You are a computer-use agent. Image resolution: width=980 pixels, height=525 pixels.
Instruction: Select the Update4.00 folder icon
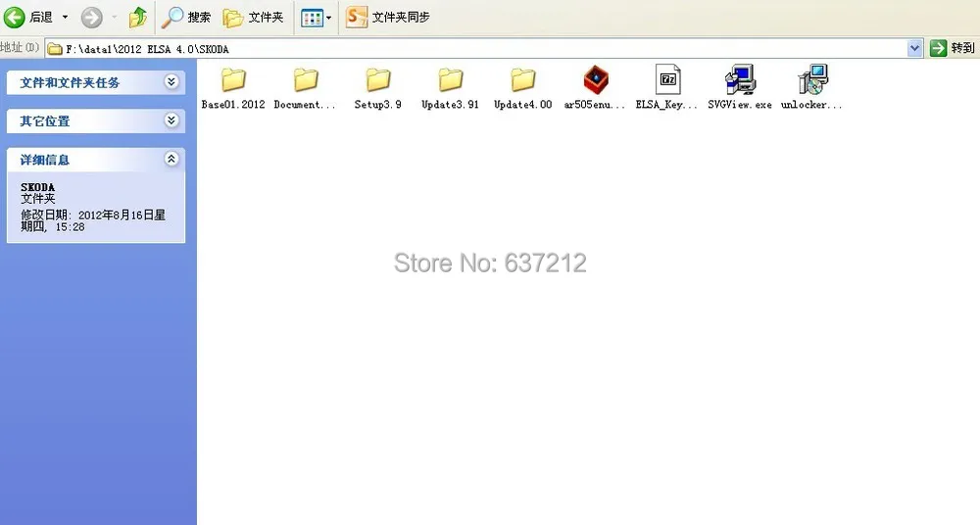coord(522,80)
